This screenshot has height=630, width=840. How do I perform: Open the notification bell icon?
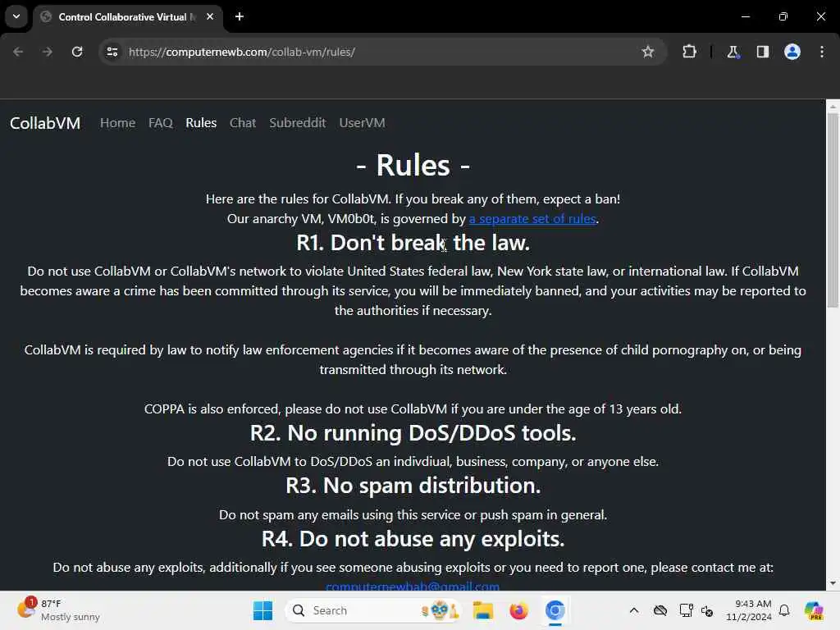784,610
